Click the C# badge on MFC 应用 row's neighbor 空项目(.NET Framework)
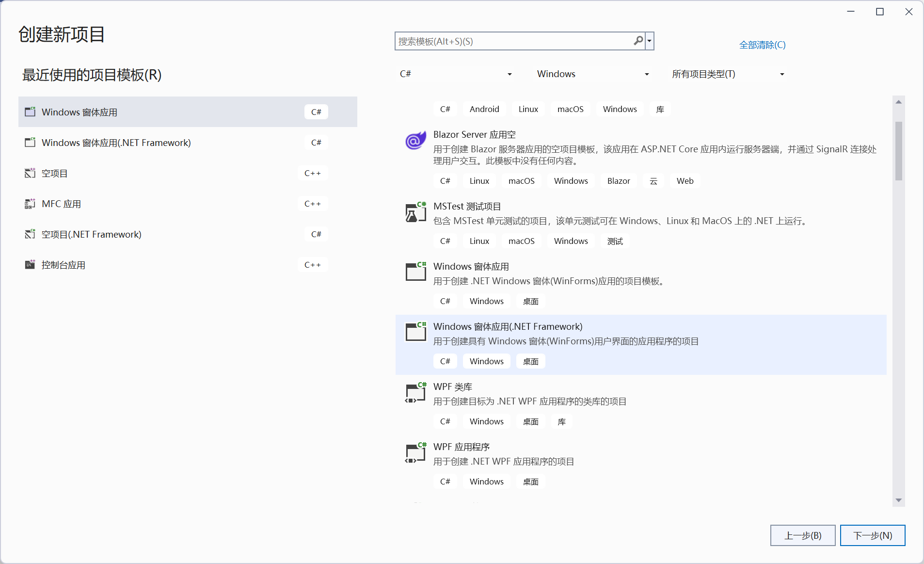The image size is (924, 564). click(x=316, y=234)
